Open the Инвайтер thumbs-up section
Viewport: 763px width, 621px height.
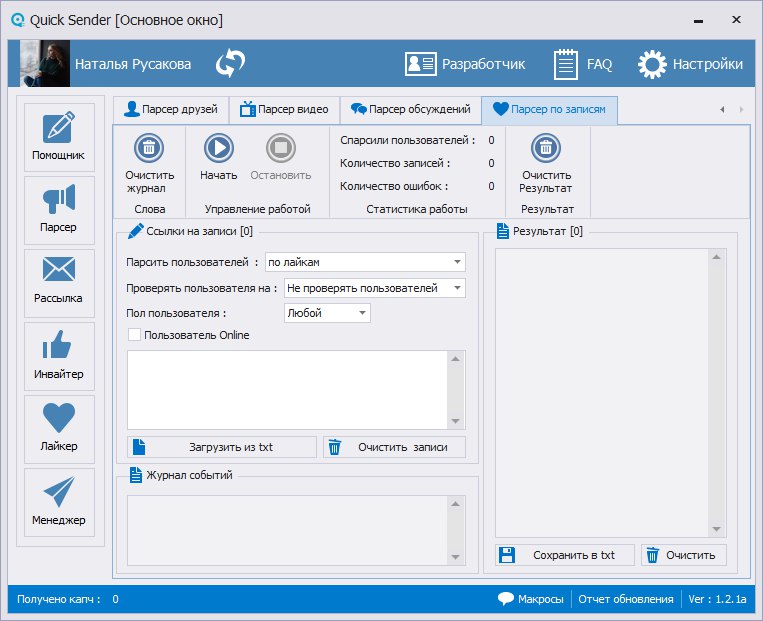coord(59,355)
